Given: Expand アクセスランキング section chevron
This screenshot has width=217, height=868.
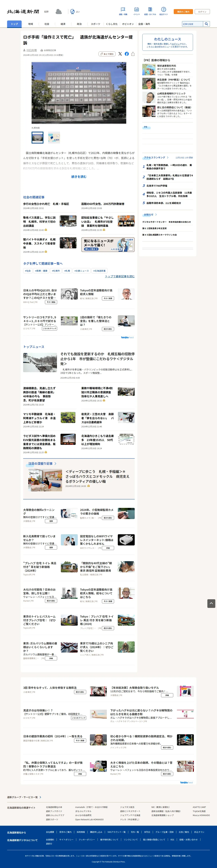Looking at the screenshot, I should point(168,157).
